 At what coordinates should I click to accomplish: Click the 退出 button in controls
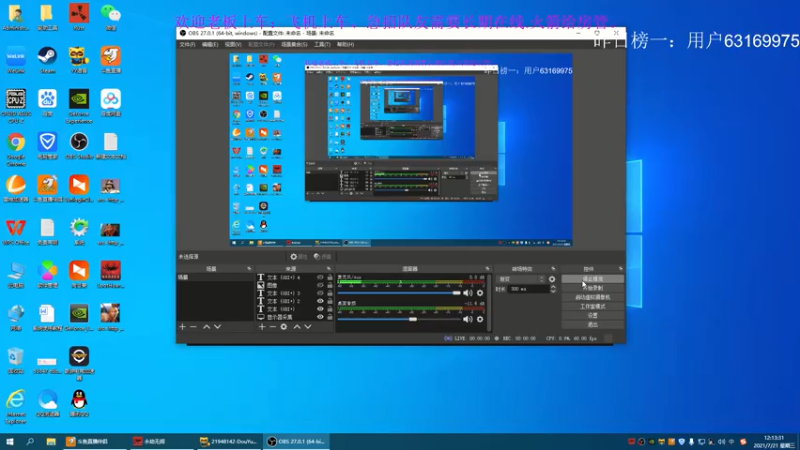(592, 325)
